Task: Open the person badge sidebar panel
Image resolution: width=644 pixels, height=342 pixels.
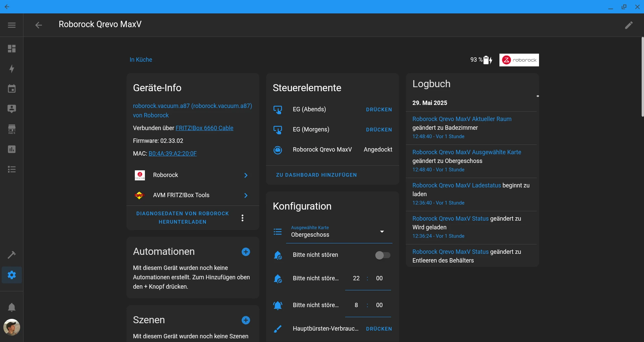Action: point(12,109)
